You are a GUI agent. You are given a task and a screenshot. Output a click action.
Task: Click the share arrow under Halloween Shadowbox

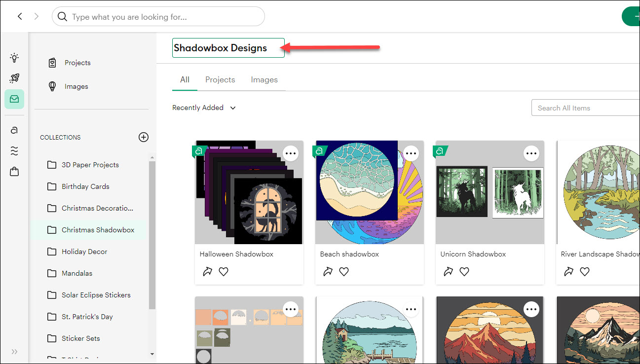coord(207,271)
